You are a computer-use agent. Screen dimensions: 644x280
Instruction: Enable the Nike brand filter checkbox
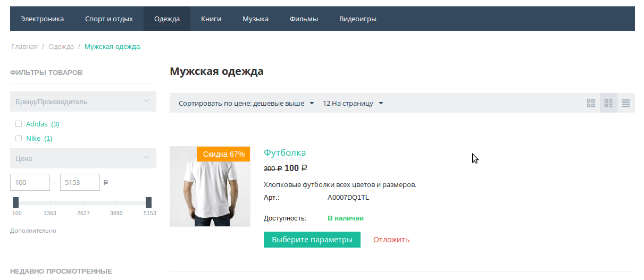(19, 138)
